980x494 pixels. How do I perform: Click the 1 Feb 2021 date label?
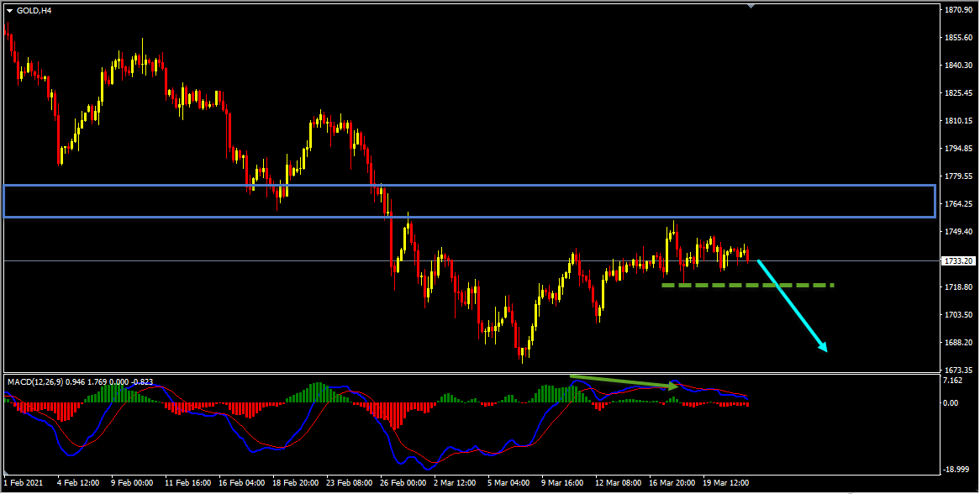24,483
